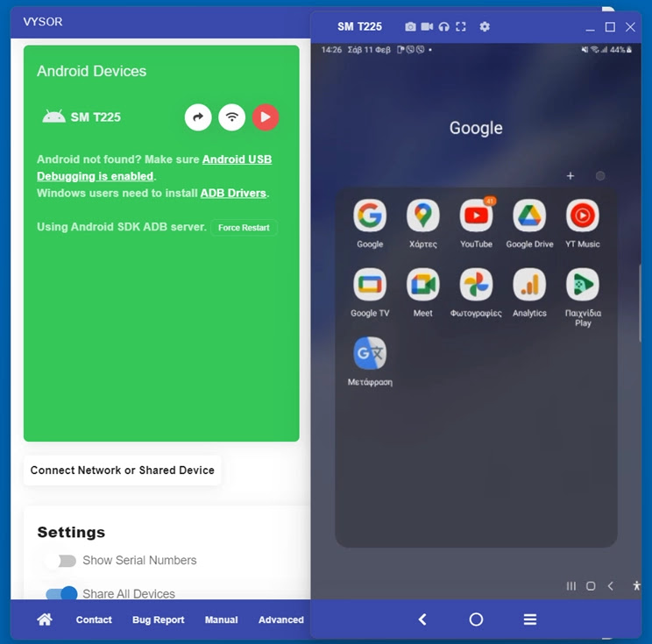Tap the plus icon to add apps to folder
652x644 pixels.
click(570, 176)
